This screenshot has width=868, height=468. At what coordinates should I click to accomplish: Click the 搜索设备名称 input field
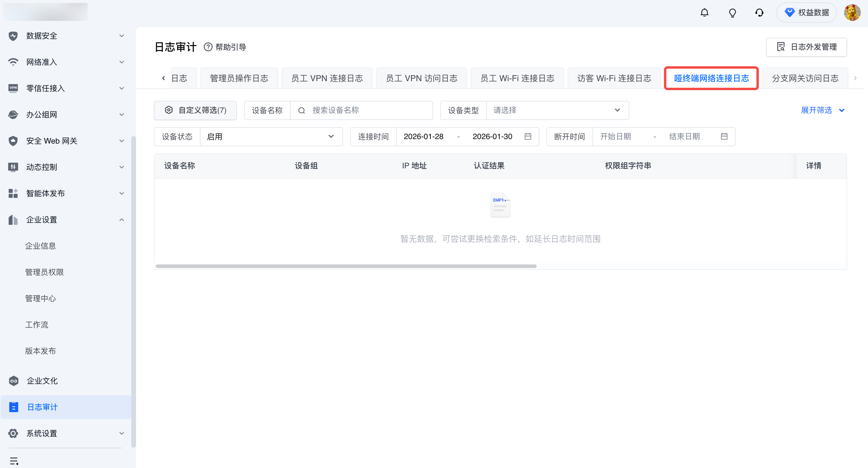[362, 110]
